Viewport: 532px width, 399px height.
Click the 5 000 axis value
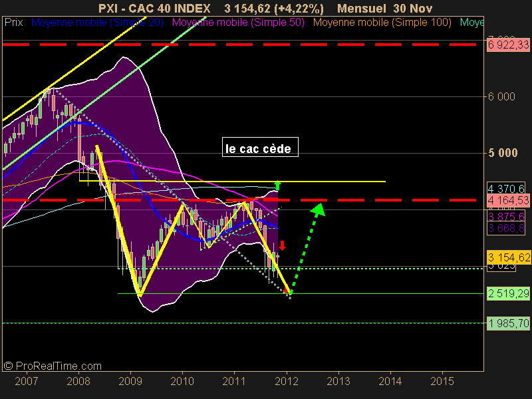(x=503, y=153)
